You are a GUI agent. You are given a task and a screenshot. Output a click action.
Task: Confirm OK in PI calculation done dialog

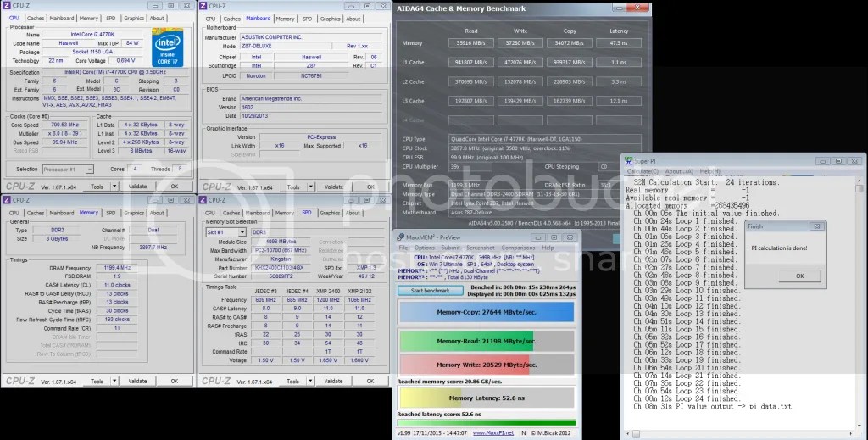pyautogui.click(x=800, y=276)
